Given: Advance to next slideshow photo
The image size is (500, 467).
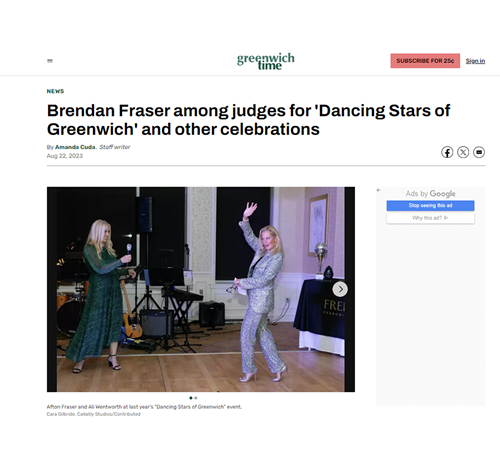Looking at the screenshot, I should coord(340,289).
